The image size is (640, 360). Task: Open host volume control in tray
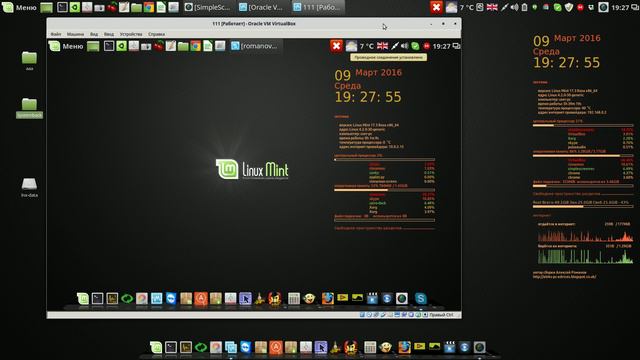pos(515,7)
